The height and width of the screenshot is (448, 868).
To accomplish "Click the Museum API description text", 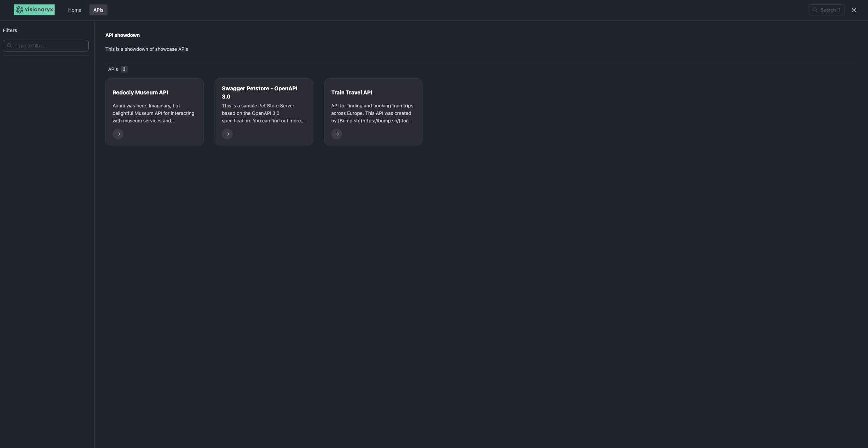I will (153, 113).
